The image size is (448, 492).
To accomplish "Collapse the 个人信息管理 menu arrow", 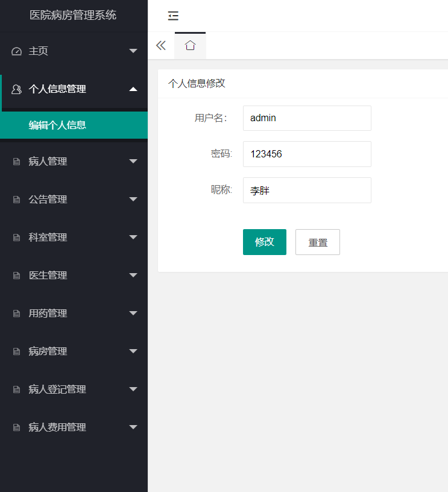I will click(133, 89).
